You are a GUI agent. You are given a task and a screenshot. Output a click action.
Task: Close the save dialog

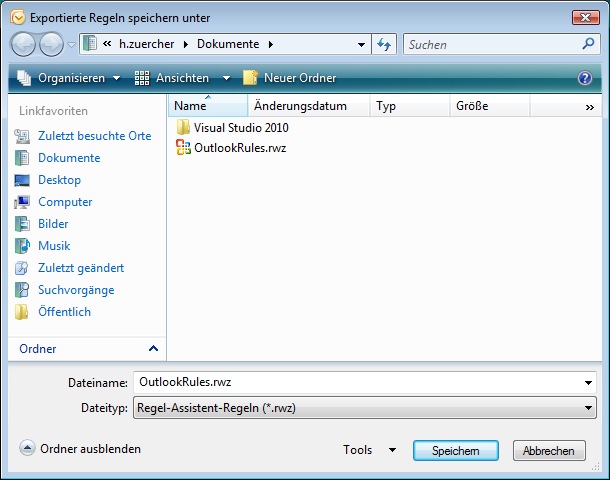[585, 18]
